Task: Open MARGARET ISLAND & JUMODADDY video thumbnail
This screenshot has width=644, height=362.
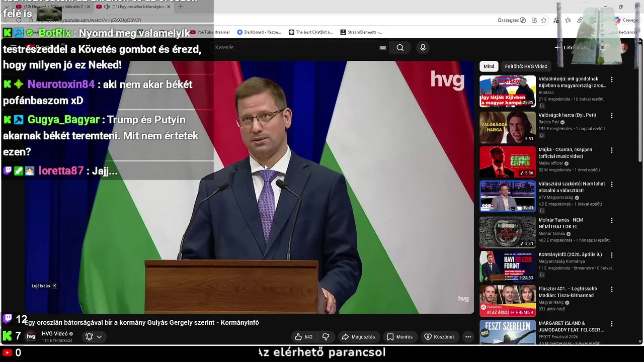Action: (508, 332)
